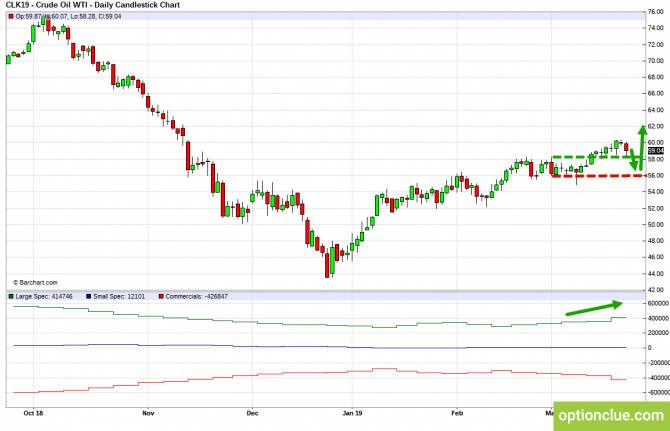Click the 48.00 price axis label
The width and height of the screenshot is (670, 431).
[x=655, y=240]
